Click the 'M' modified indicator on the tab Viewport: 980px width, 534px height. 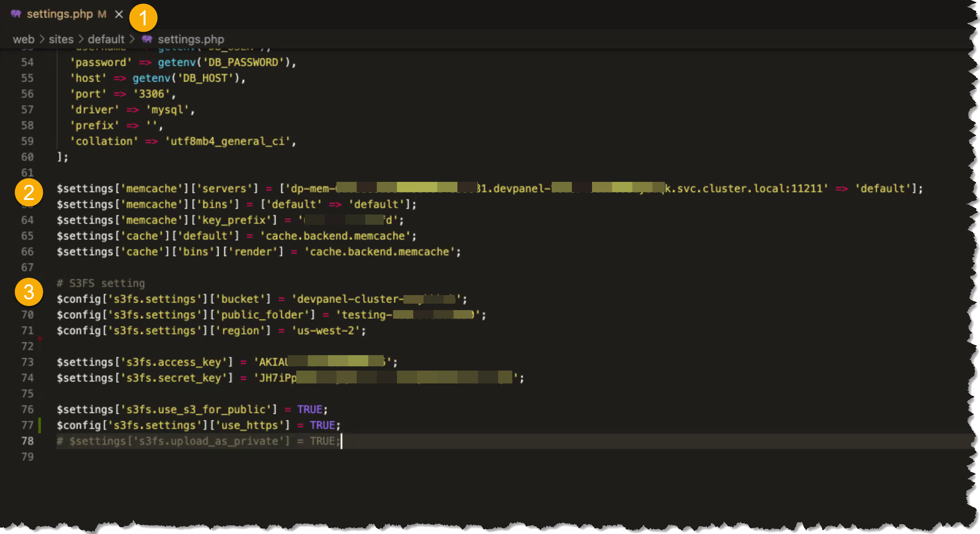coord(102,14)
